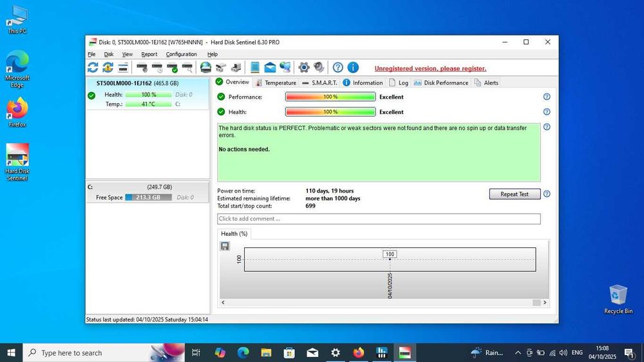The height and width of the screenshot is (362, 644).
Task: Click the Unregistered version, please register link
Action: pos(430,69)
